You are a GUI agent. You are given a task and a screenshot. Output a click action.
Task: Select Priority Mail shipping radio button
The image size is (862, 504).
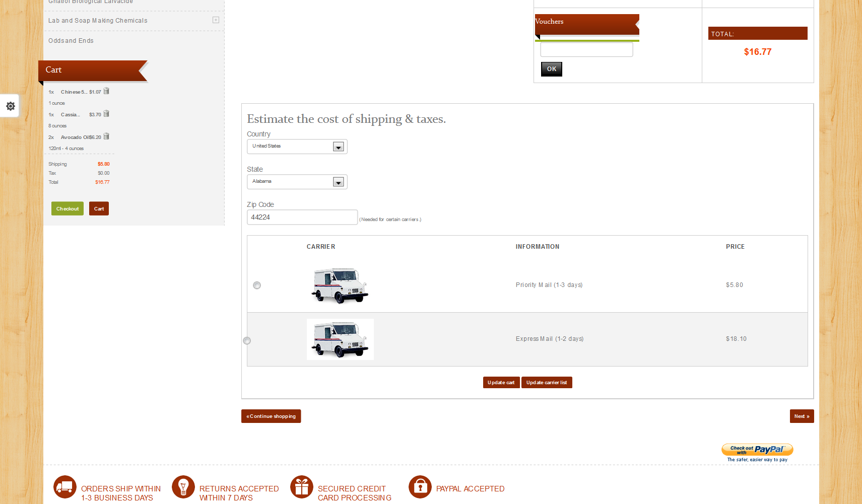point(257,285)
